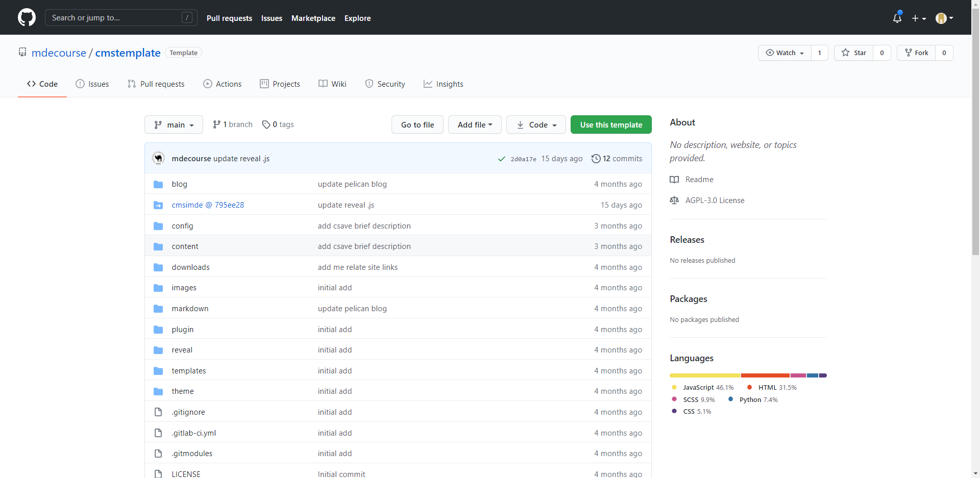980x478 pixels.
Task: Open the plus create-new menu
Action: click(x=919, y=18)
